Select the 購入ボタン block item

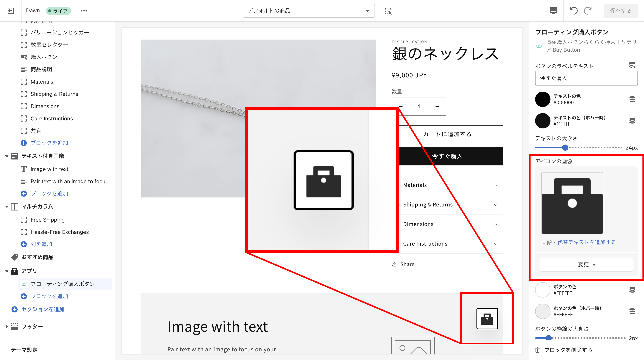tap(44, 57)
